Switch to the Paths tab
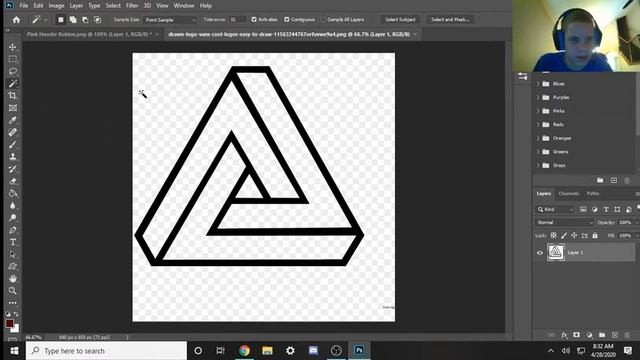 593,193
